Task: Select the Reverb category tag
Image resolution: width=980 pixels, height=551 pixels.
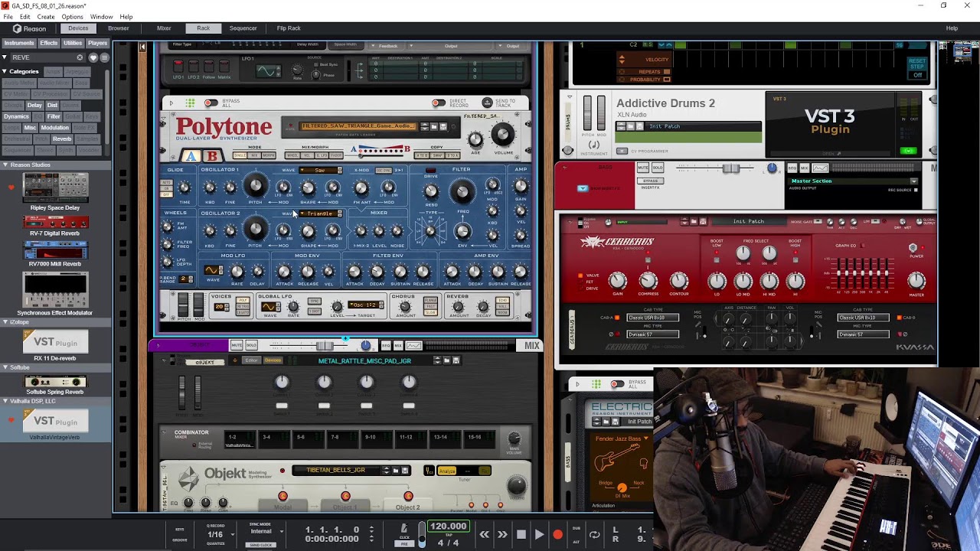Action: [x=62, y=139]
